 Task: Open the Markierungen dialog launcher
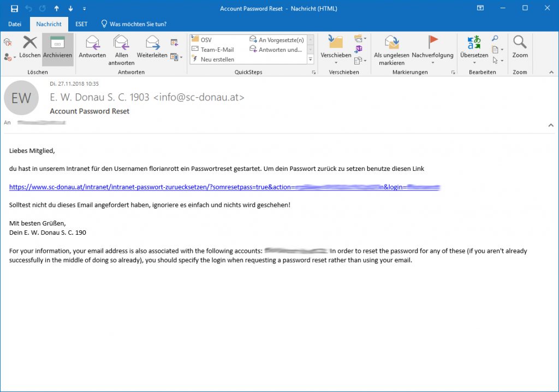[453, 72]
